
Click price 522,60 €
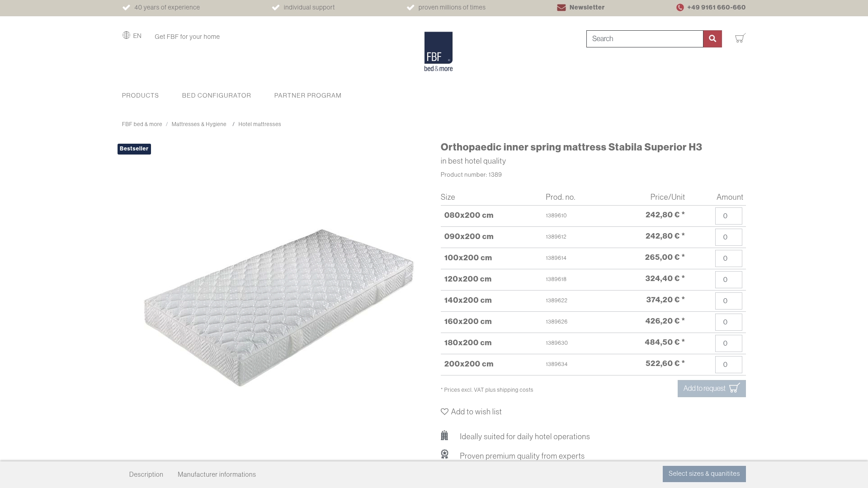coord(665,364)
